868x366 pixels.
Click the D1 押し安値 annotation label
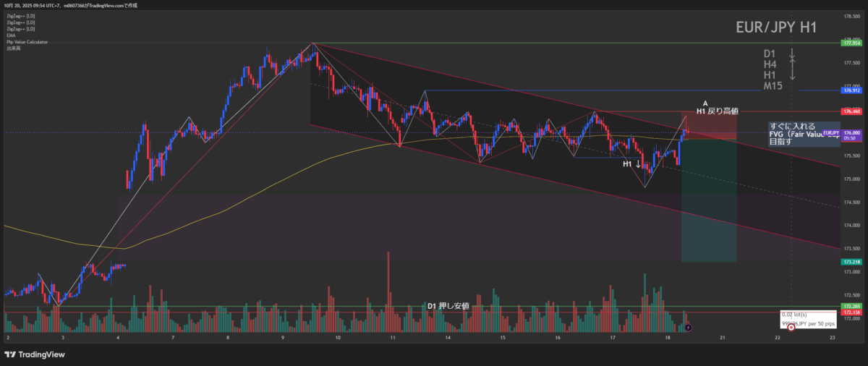(448, 305)
